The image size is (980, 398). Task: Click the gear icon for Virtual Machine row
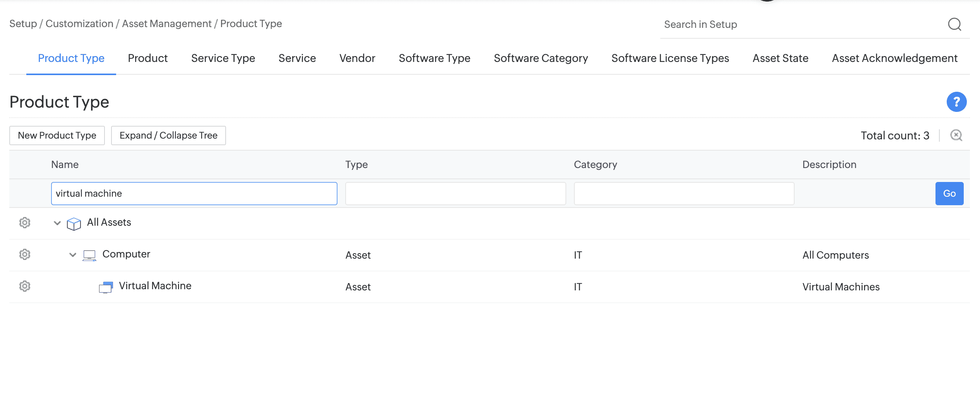[25, 286]
